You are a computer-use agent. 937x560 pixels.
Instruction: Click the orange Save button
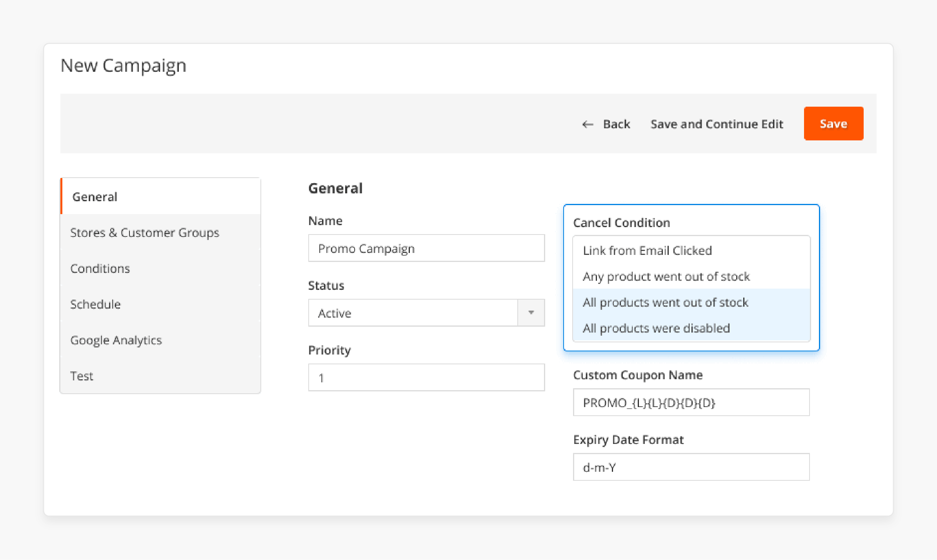coord(834,123)
